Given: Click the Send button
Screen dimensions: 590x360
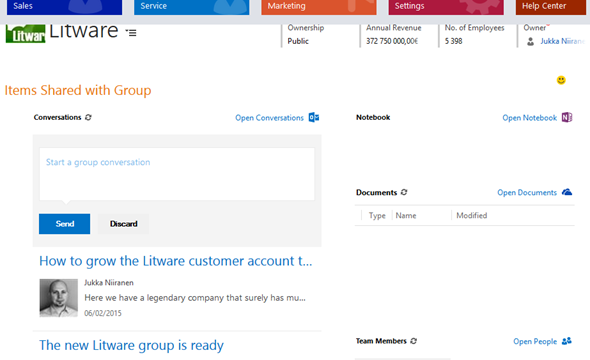Looking at the screenshot, I should click(x=64, y=224).
